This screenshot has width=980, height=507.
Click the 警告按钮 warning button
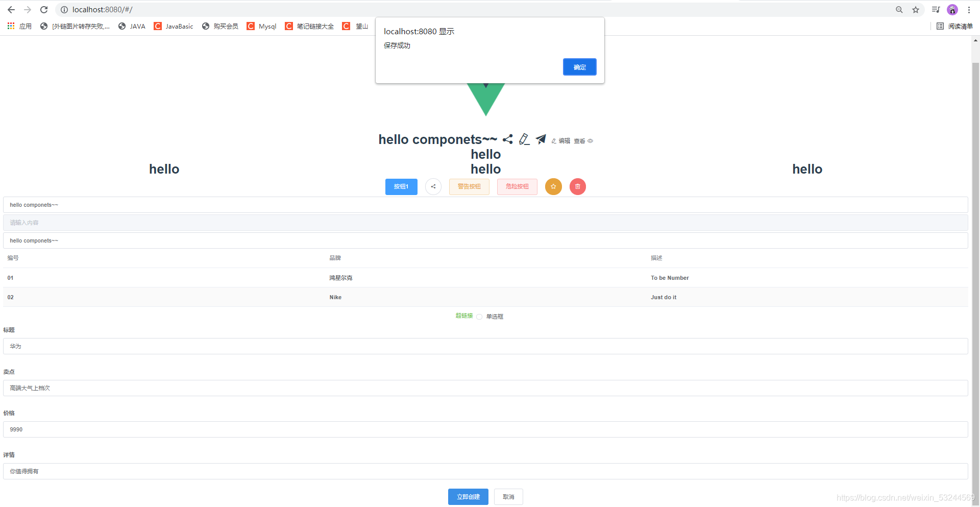point(469,187)
